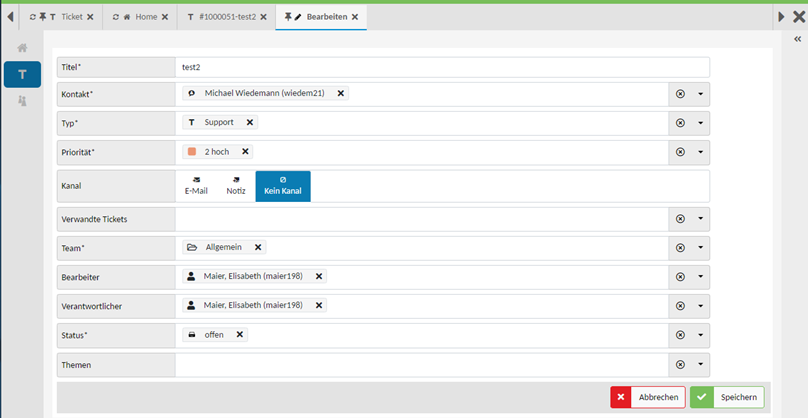Click the Abbrechen button
The height and width of the screenshot is (418, 808).
tap(647, 397)
